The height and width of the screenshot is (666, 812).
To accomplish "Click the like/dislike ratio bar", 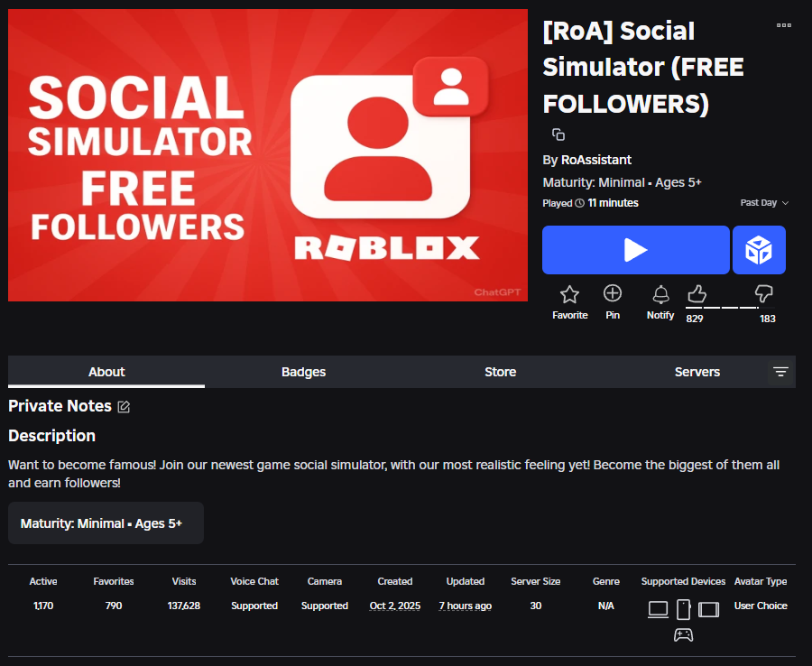I will 730,308.
